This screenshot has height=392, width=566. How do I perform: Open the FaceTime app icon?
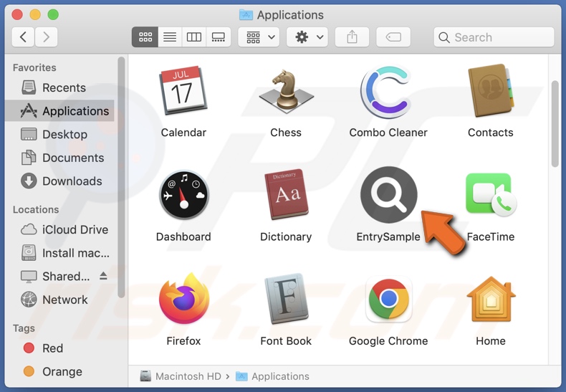(x=491, y=195)
